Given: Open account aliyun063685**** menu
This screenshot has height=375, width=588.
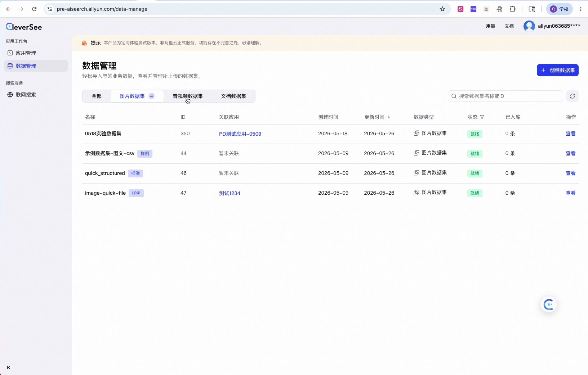Looking at the screenshot, I should (x=559, y=26).
